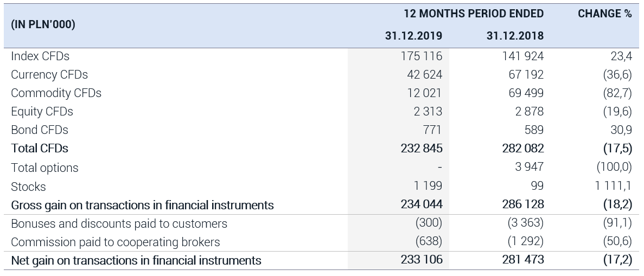644x276 pixels.
Task: Click the Equity CFDs row label
Action: 42,111
